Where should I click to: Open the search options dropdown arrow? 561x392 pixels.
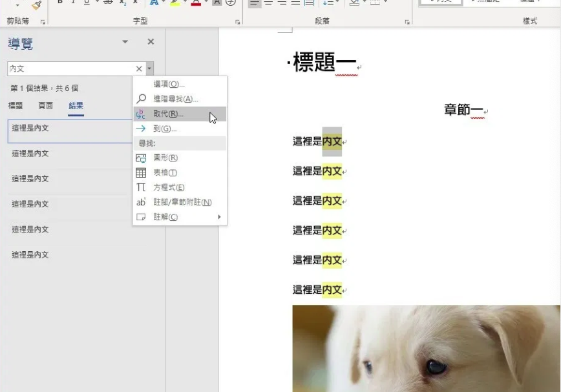click(x=149, y=68)
